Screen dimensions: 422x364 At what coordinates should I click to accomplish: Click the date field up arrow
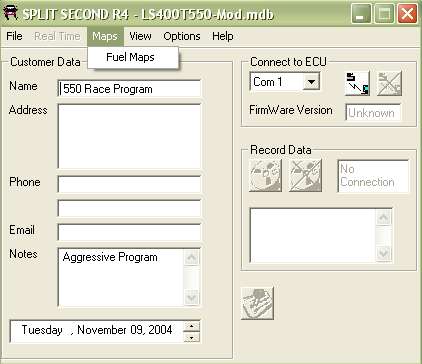pos(192,326)
